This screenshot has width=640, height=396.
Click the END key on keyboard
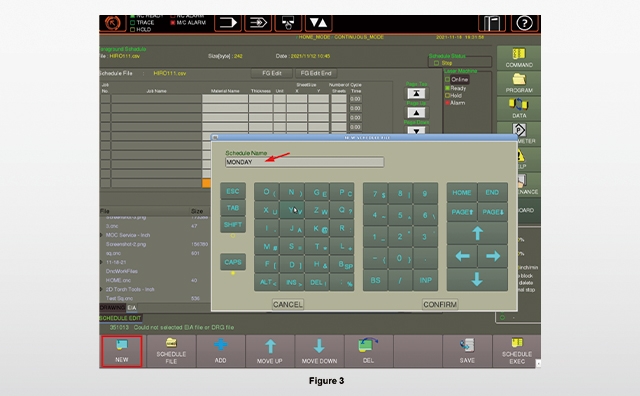[493, 192]
